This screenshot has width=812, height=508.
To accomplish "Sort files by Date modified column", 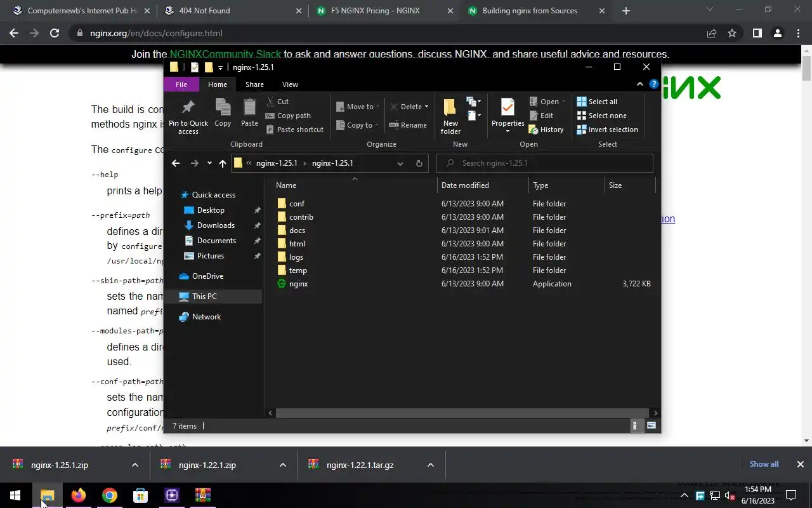I will [483, 185].
